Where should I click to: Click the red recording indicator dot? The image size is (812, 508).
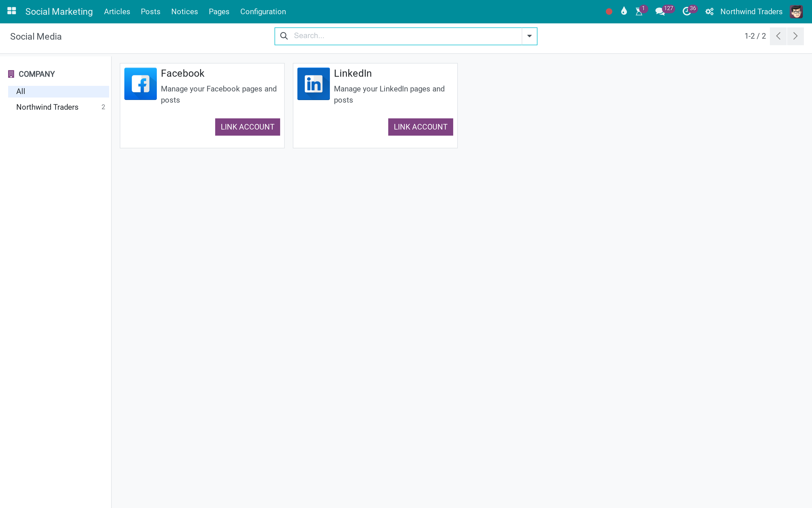pos(609,12)
